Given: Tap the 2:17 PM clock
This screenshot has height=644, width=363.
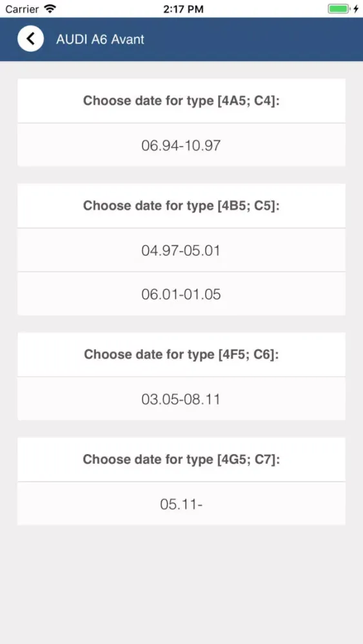Looking at the screenshot, I should tap(183, 9).
